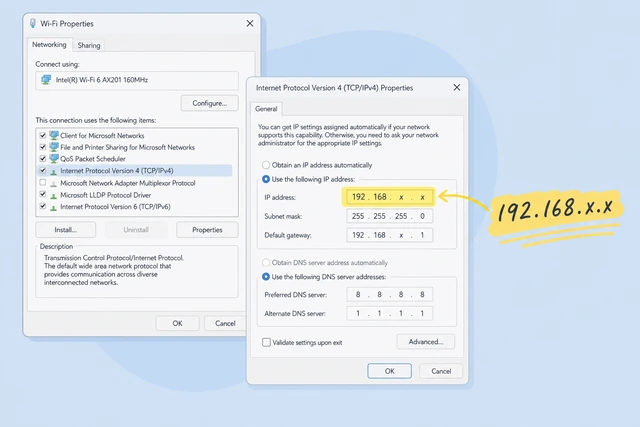Select Use the following IP address option

click(266, 179)
